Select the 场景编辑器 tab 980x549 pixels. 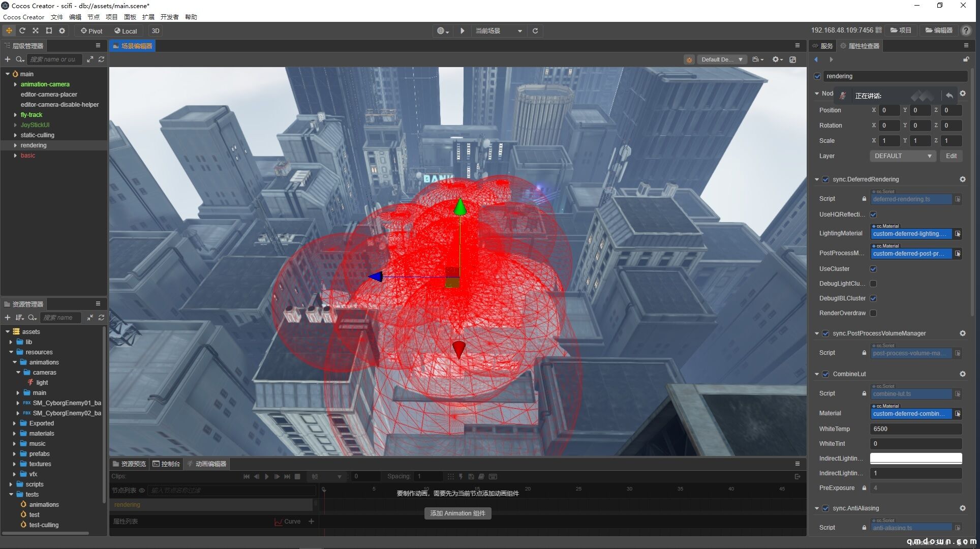tap(133, 46)
